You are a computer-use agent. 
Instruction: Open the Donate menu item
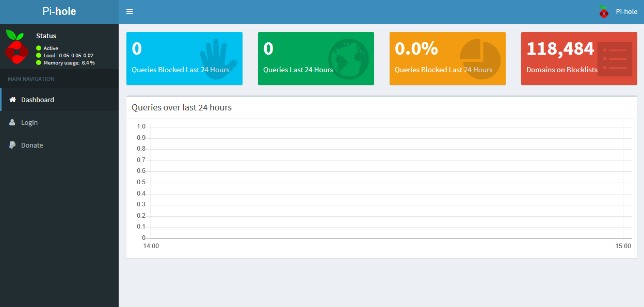[59, 145]
